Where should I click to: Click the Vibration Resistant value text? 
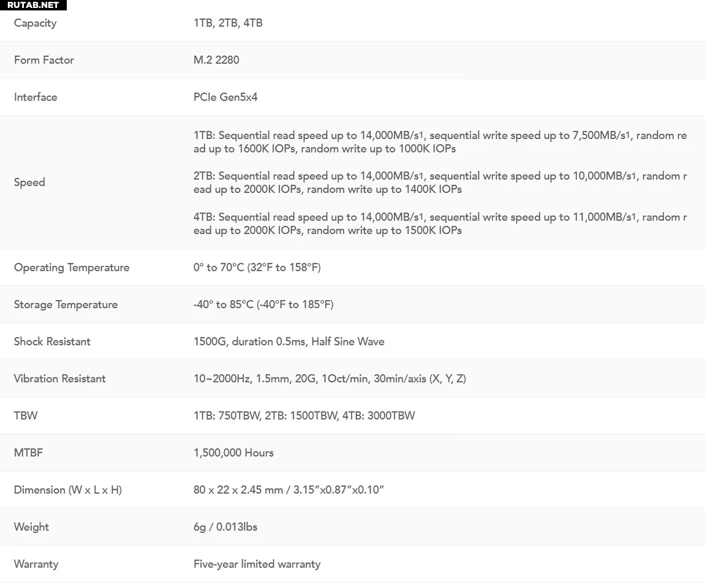pyautogui.click(x=330, y=379)
